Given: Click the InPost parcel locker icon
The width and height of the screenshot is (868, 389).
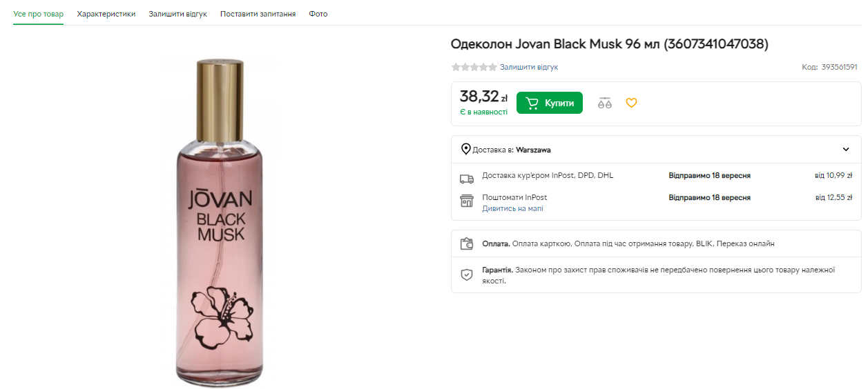Looking at the screenshot, I should coord(467,201).
